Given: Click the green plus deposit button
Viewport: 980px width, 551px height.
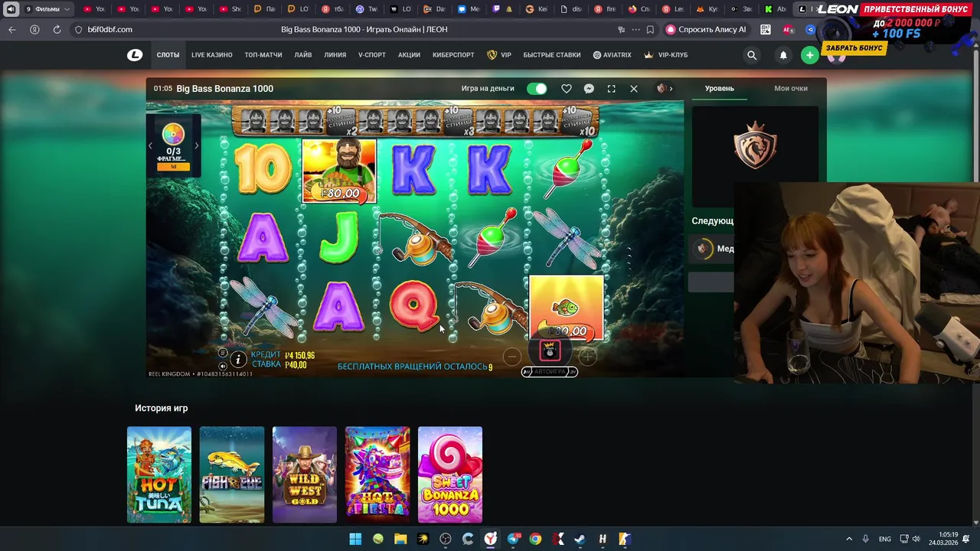Looking at the screenshot, I should click(810, 55).
